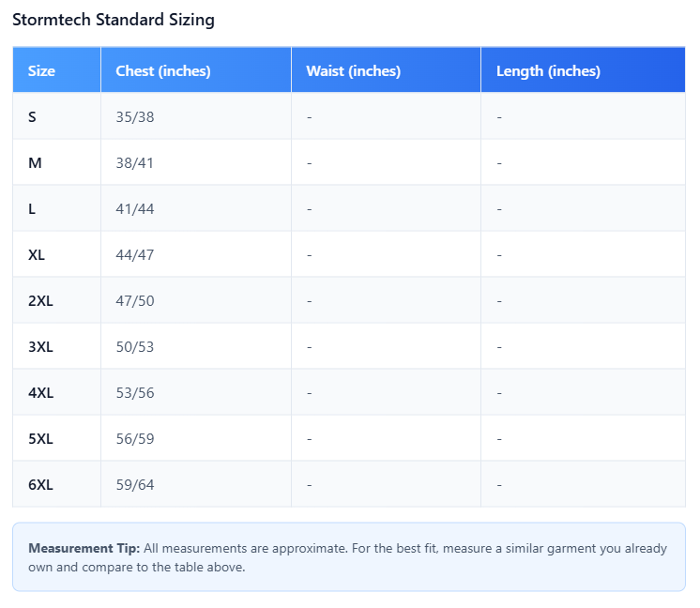Click the L size cell
700x608 pixels.
56,209
